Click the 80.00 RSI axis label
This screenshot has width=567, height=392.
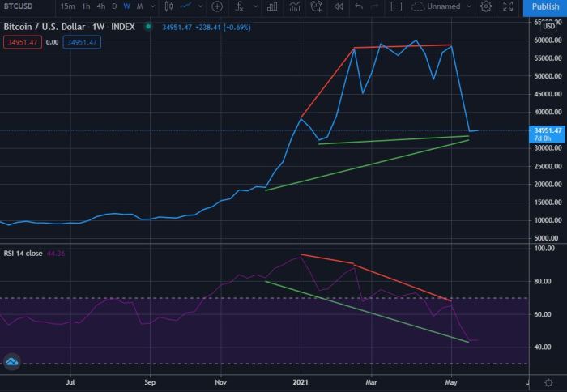[544, 281]
